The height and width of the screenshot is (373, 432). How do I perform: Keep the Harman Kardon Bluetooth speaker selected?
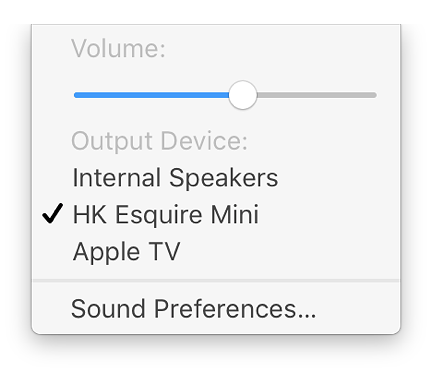point(216,214)
